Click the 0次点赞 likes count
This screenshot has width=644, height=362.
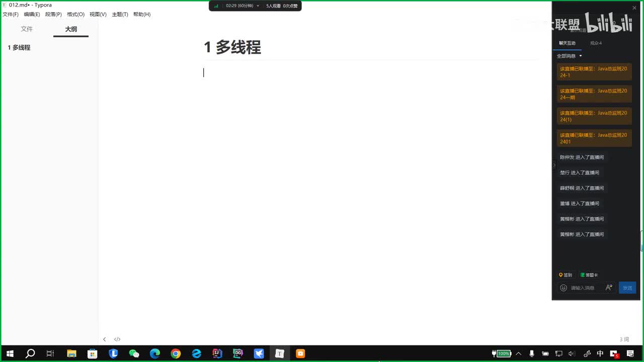pos(290,6)
